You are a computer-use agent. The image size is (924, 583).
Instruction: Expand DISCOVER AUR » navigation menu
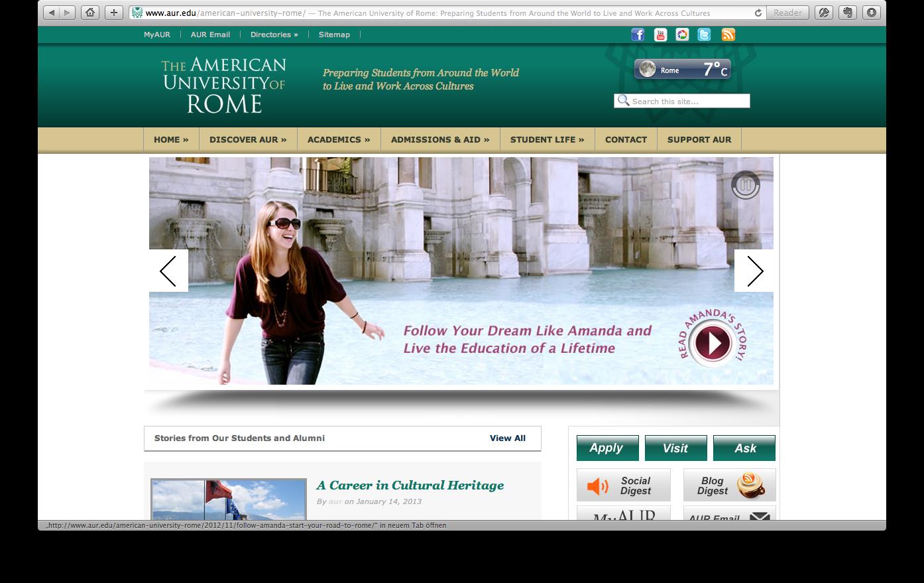248,140
